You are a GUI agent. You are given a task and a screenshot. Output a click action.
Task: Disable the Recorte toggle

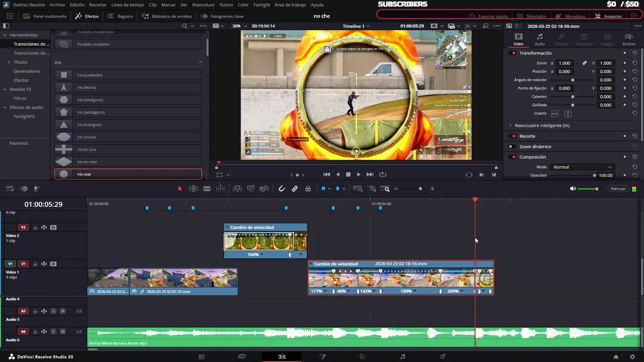513,136
